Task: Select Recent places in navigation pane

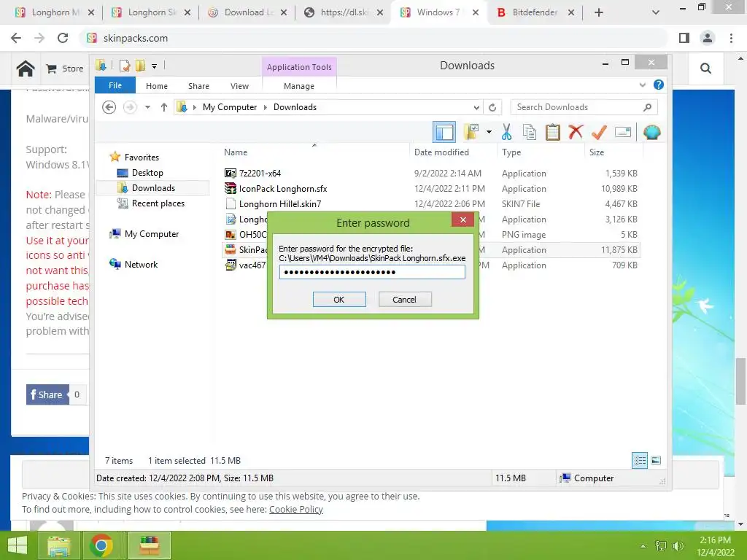Action: click(158, 203)
